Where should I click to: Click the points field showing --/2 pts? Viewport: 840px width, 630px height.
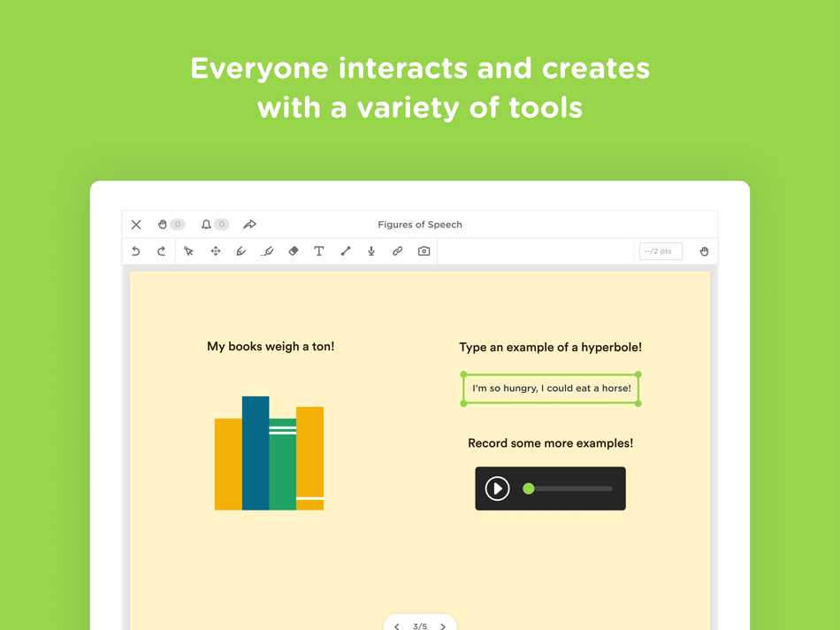coord(660,251)
